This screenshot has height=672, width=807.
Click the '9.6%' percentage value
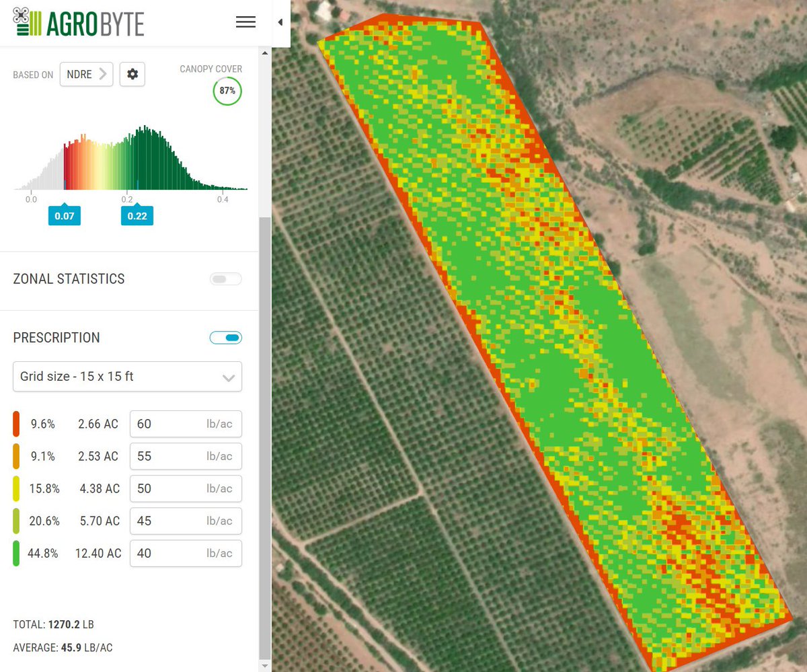(x=43, y=424)
